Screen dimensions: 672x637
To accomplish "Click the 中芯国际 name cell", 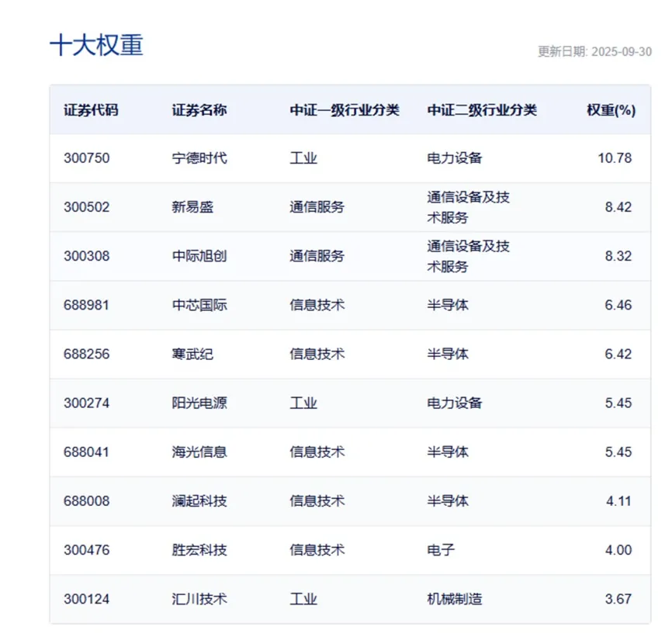I will point(199,305).
